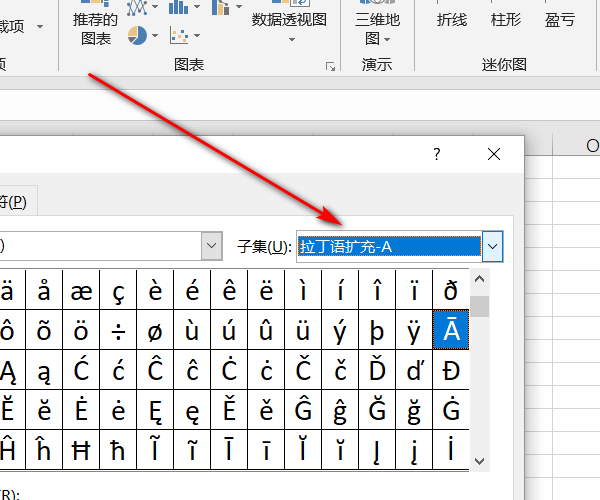600x500 pixels.
Task: Click the symbol list scroll down arrow
Action: click(x=479, y=460)
